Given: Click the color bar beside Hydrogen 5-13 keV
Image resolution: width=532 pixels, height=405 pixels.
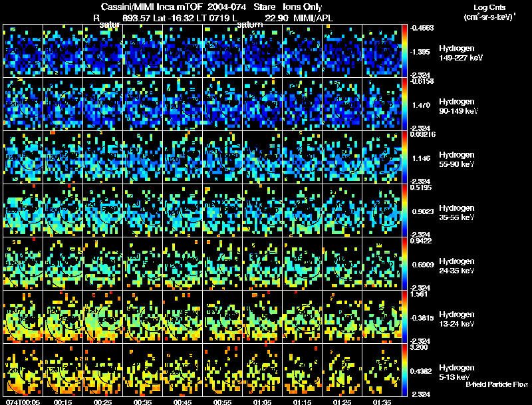Looking at the screenshot, I should [x=404, y=370].
